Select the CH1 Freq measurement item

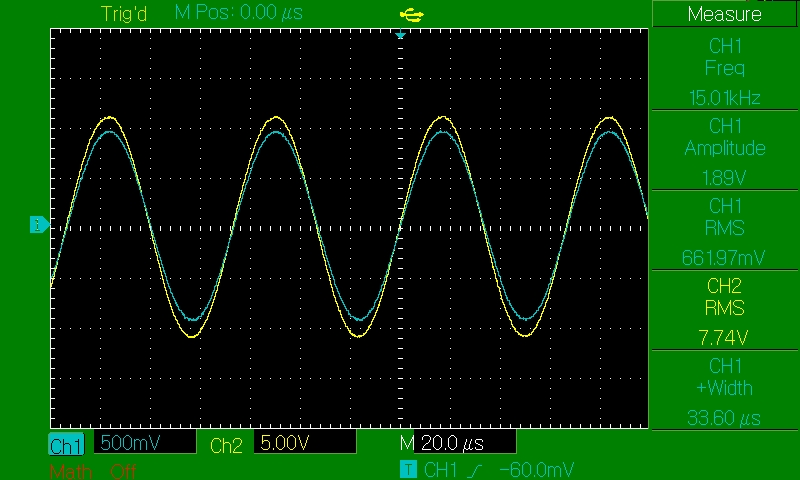[x=725, y=68]
